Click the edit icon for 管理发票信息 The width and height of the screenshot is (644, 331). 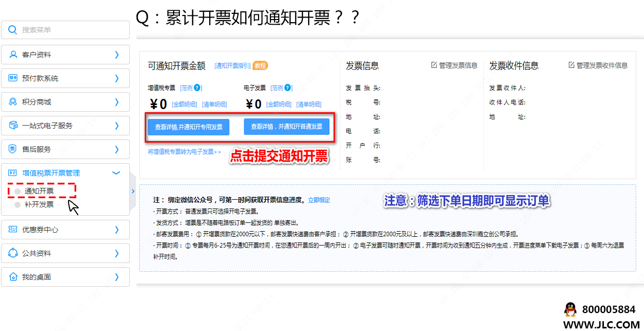tap(434, 65)
